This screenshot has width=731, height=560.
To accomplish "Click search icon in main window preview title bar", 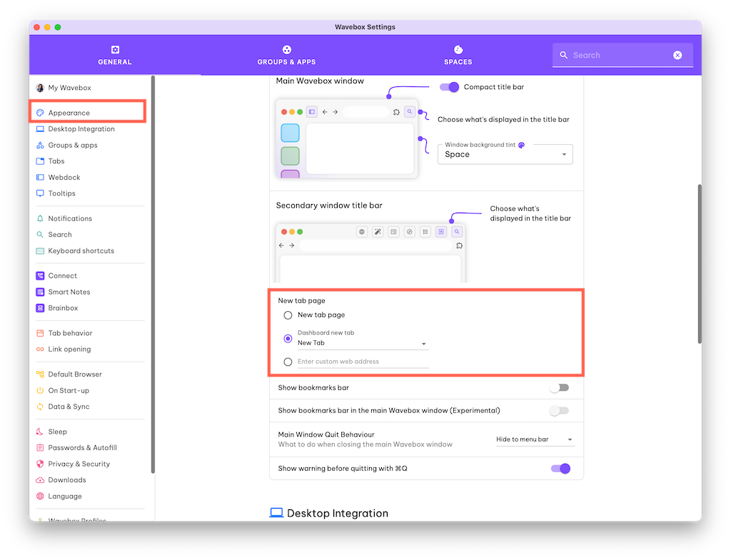I will coord(409,112).
